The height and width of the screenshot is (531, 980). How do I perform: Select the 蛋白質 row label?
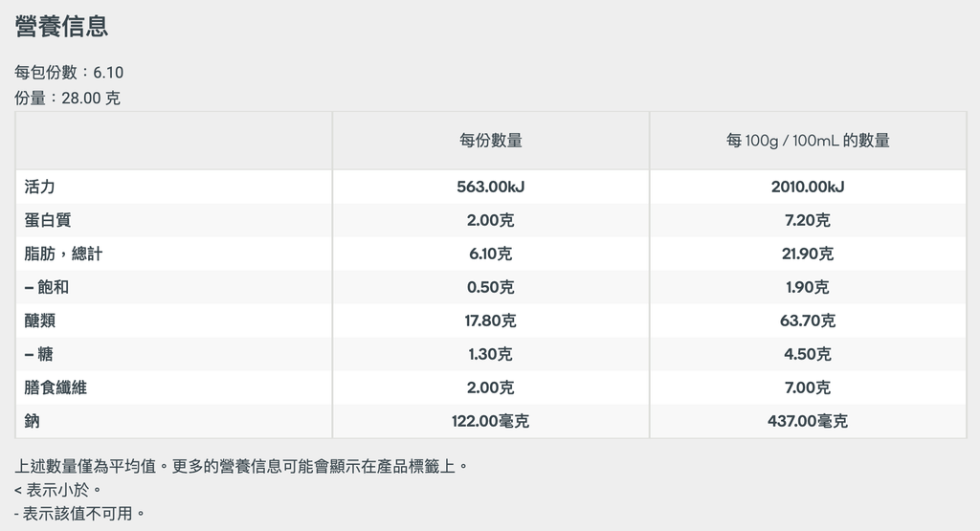[48, 220]
